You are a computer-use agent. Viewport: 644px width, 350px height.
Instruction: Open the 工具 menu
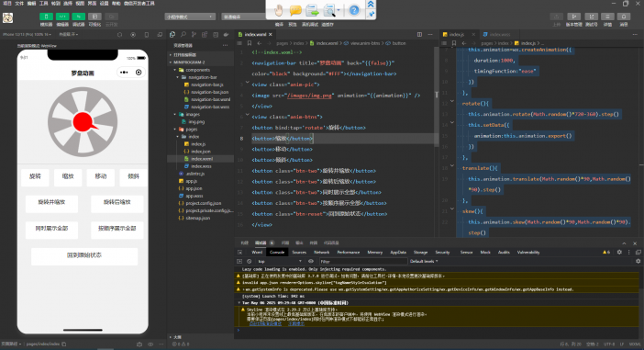[x=43, y=4]
